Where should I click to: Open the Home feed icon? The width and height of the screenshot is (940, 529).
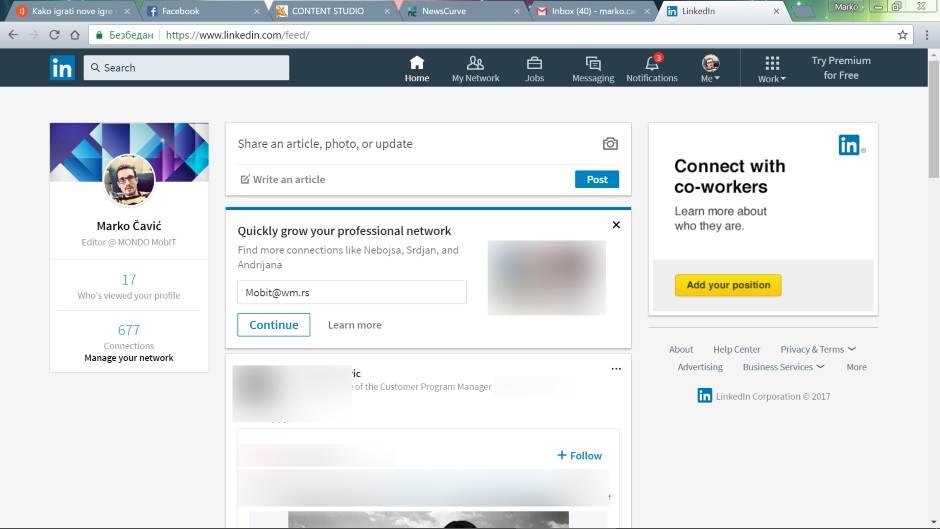point(417,68)
